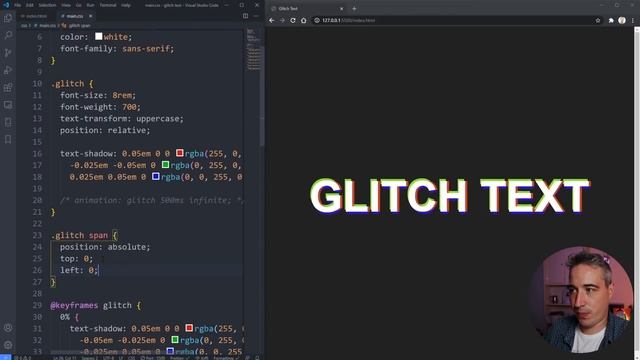Click the commented animation line 20
The image size is (640, 360).
click(x=151, y=200)
